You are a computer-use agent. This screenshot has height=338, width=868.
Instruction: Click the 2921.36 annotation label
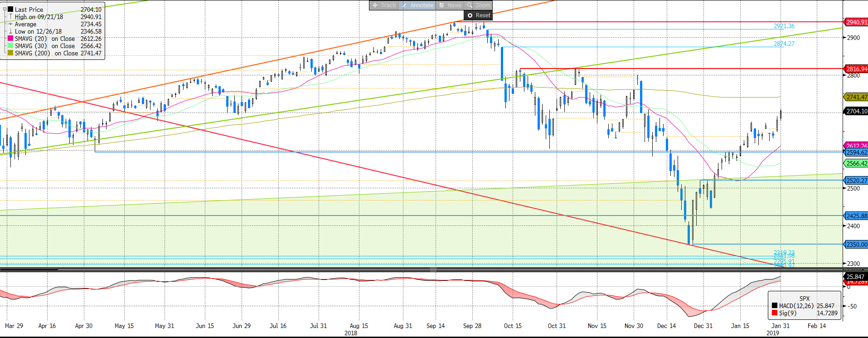[784, 26]
